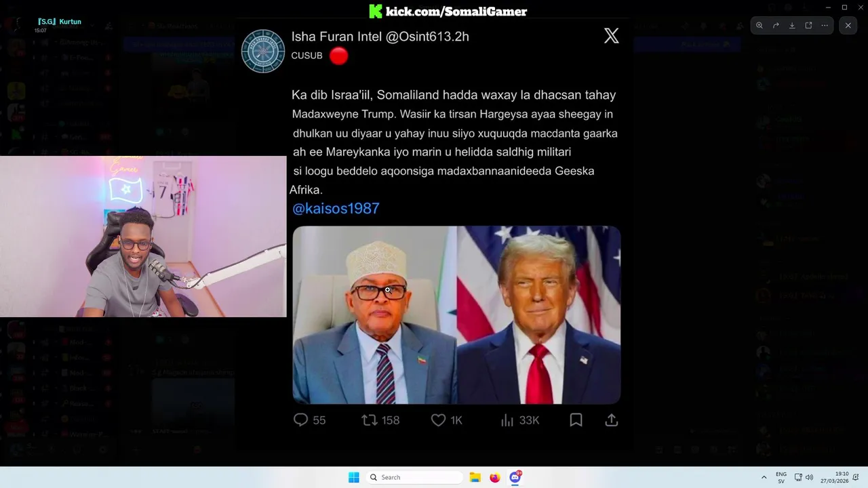
Task: Share the tweet with the upload icon
Action: click(611, 420)
